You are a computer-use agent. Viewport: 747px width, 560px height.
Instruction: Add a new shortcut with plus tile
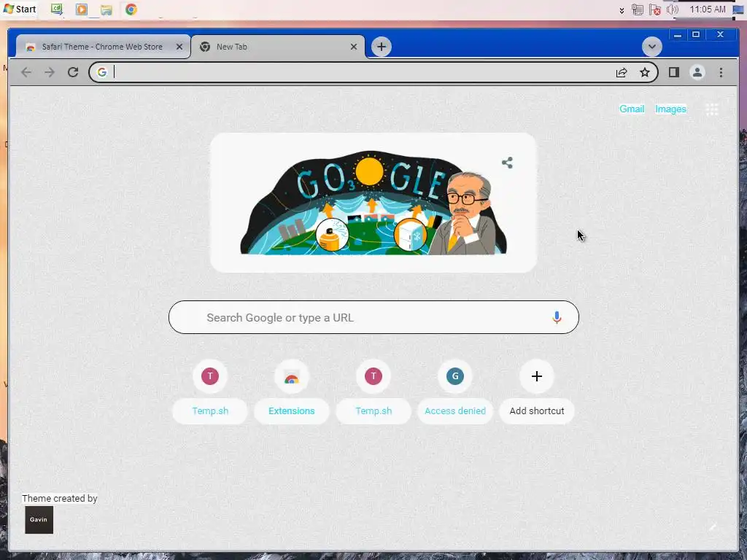(537, 392)
